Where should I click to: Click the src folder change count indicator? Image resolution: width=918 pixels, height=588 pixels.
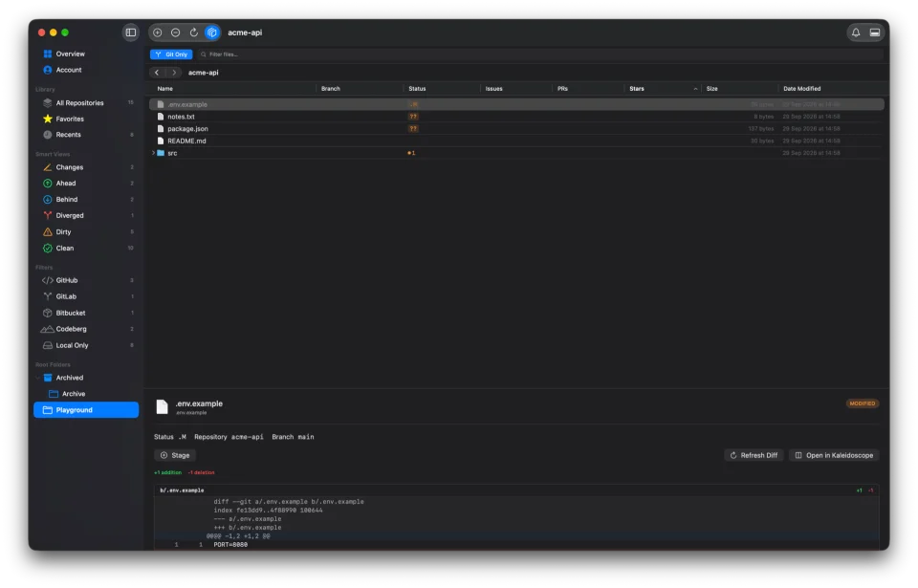coord(411,153)
